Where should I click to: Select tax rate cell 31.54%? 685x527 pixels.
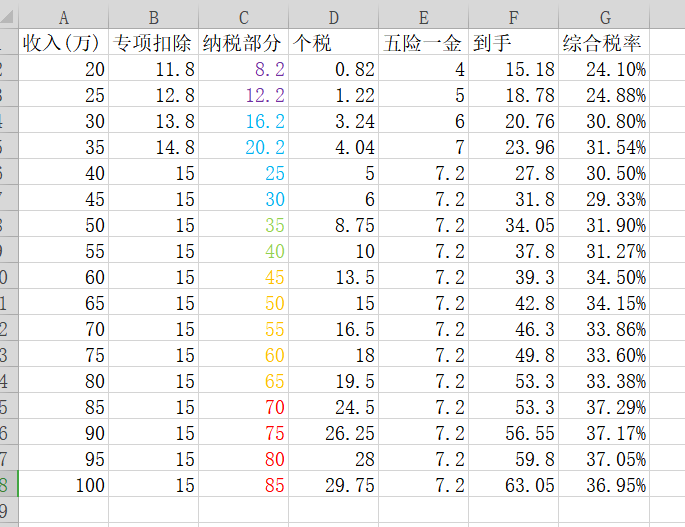604,146
